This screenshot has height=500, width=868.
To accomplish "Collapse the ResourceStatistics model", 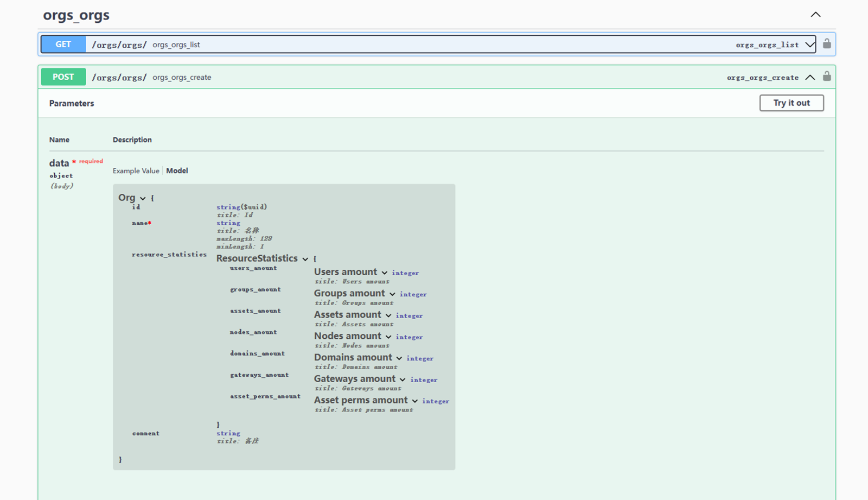I will pos(305,259).
